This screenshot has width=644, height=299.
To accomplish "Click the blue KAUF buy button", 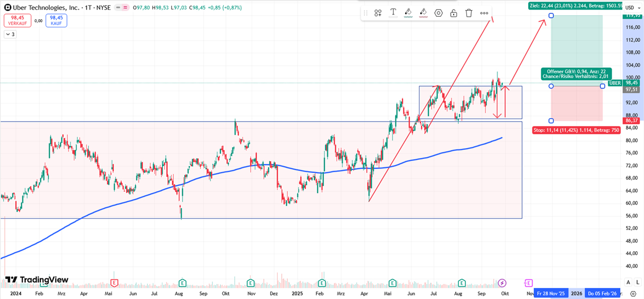I will click(55, 20).
